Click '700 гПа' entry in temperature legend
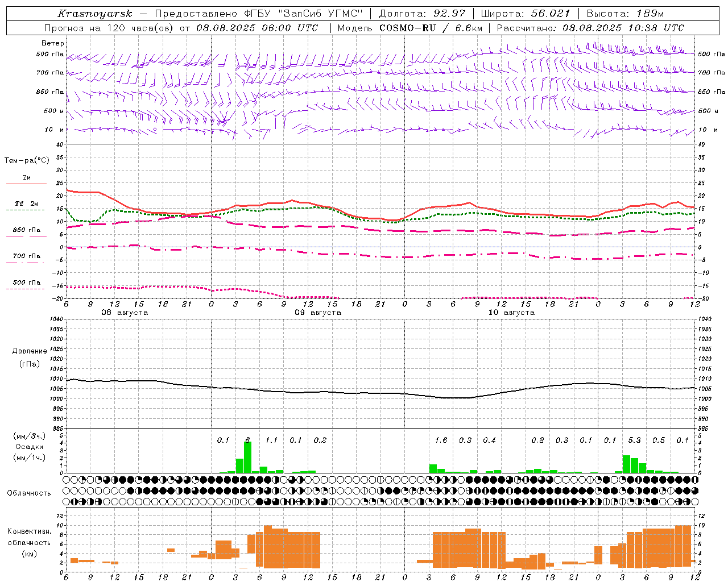Viewport: 728px width, 582px height. tap(26, 256)
